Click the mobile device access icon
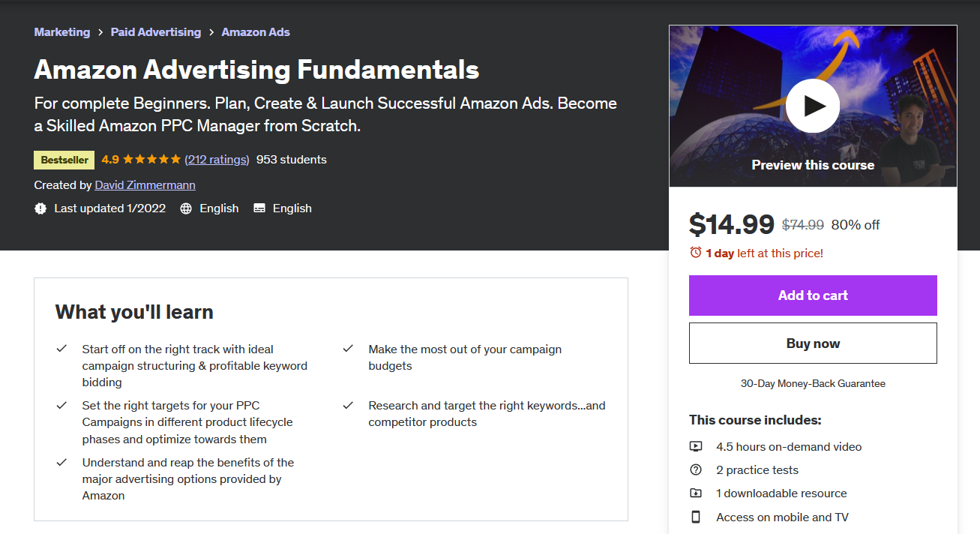 (696, 517)
